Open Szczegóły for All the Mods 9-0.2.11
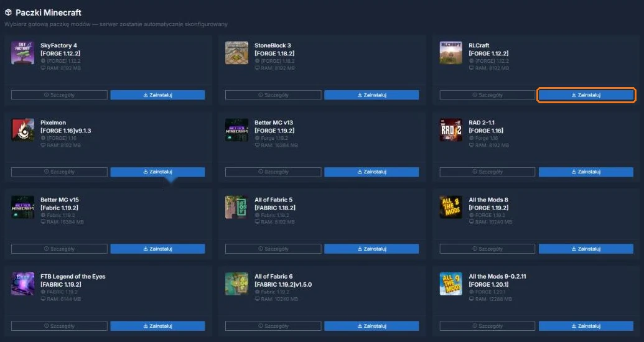This screenshot has height=342, width=644. (x=488, y=326)
